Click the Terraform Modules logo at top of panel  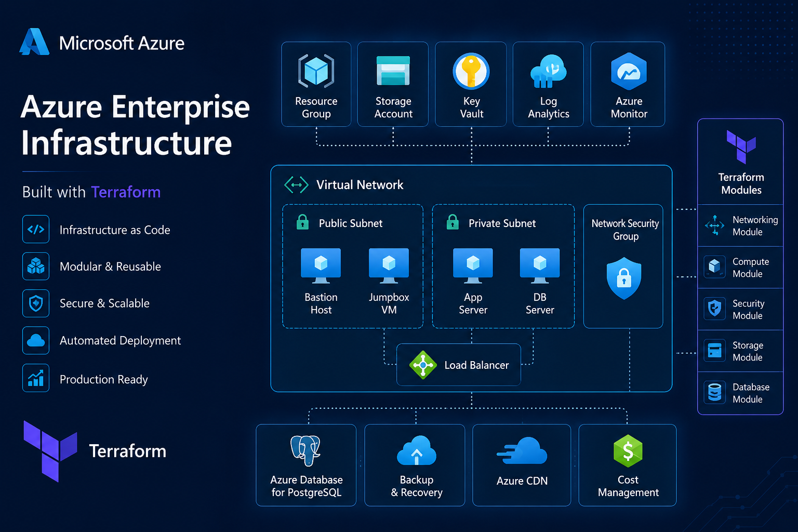741,147
